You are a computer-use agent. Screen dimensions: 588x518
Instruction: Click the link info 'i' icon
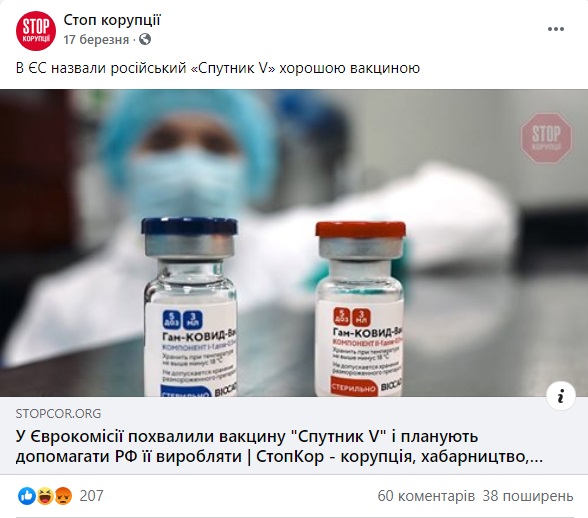[x=561, y=396]
